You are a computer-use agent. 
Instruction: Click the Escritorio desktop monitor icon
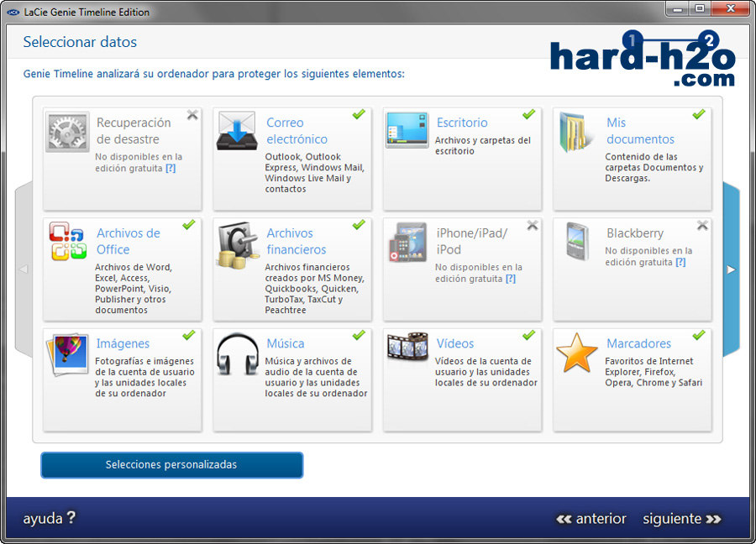click(407, 130)
